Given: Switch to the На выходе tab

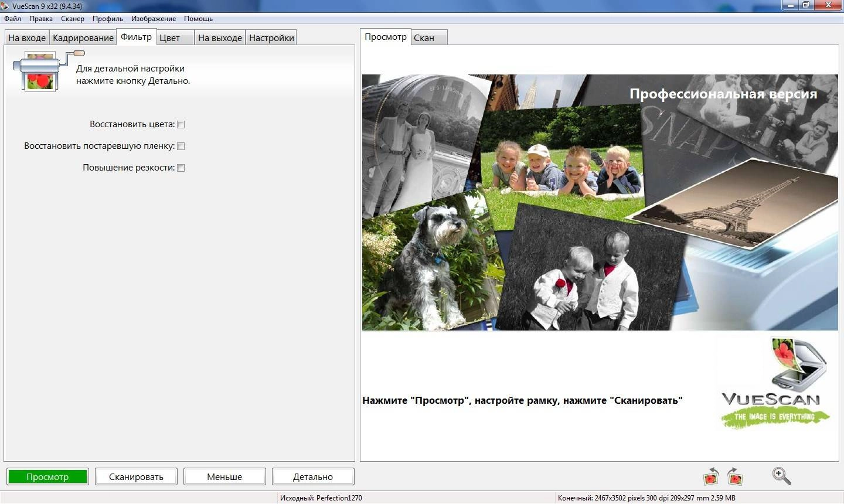Looking at the screenshot, I should pyautogui.click(x=220, y=38).
